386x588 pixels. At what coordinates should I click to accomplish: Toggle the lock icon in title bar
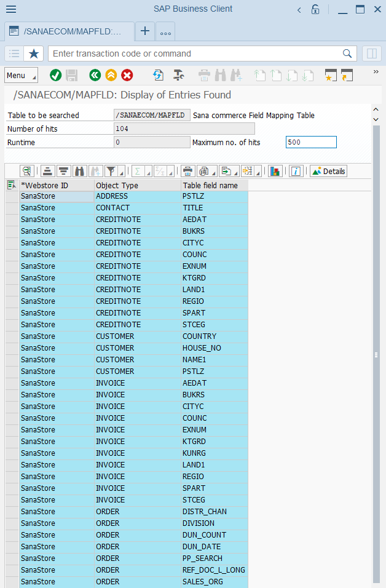315,9
